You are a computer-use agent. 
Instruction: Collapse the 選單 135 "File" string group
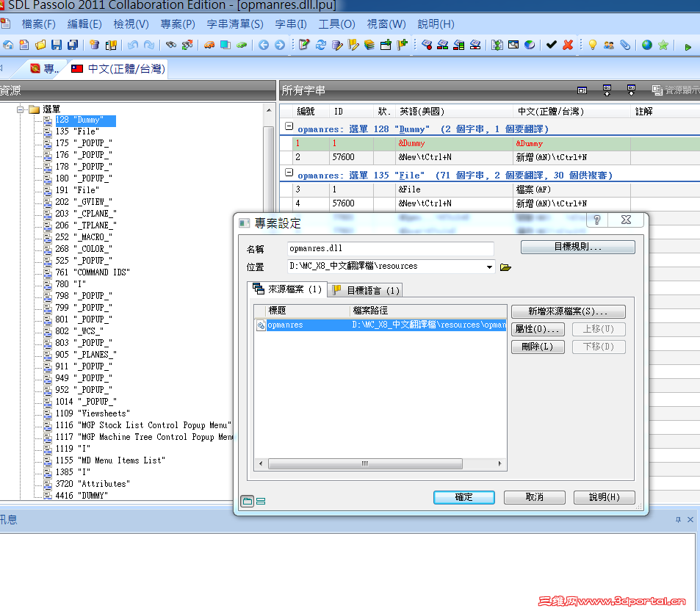pyautogui.click(x=289, y=173)
